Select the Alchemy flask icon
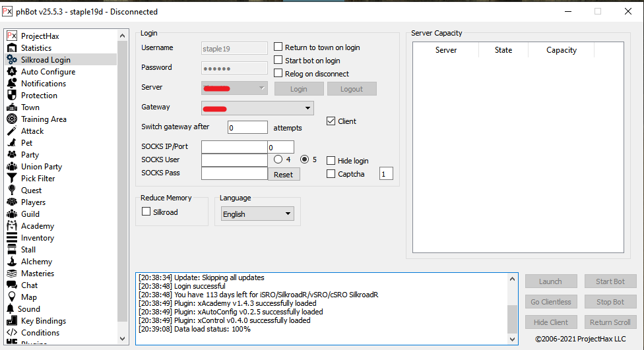The width and height of the screenshot is (644, 350). coord(11,262)
